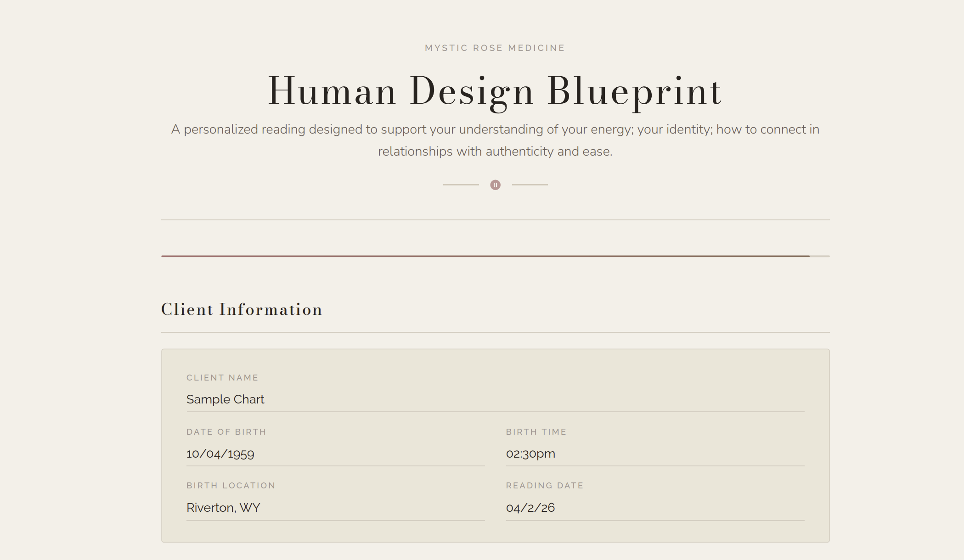Image resolution: width=964 pixels, height=560 pixels.
Task: Click the Client Information section heading
Action: pyautogui.click(x=241, y=309)
